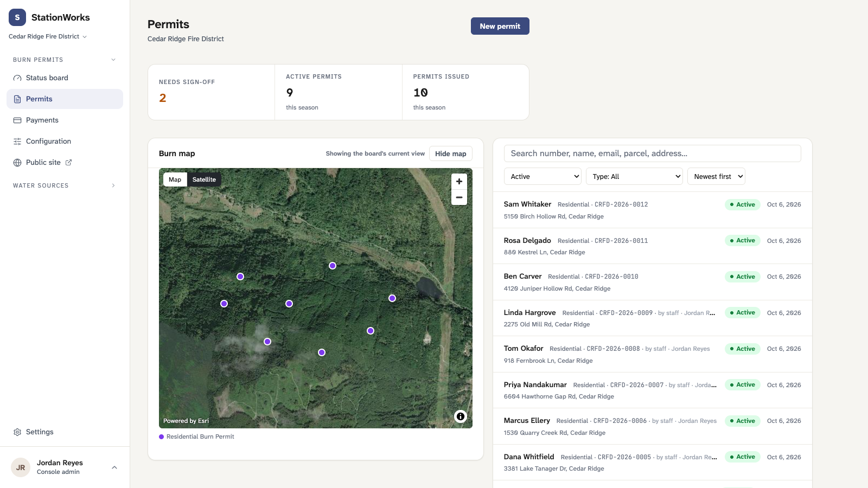This screenshot has width=868, height=488.
Task: Click into the permit search field
Action: pyautogui.click(x=652, y=153)
